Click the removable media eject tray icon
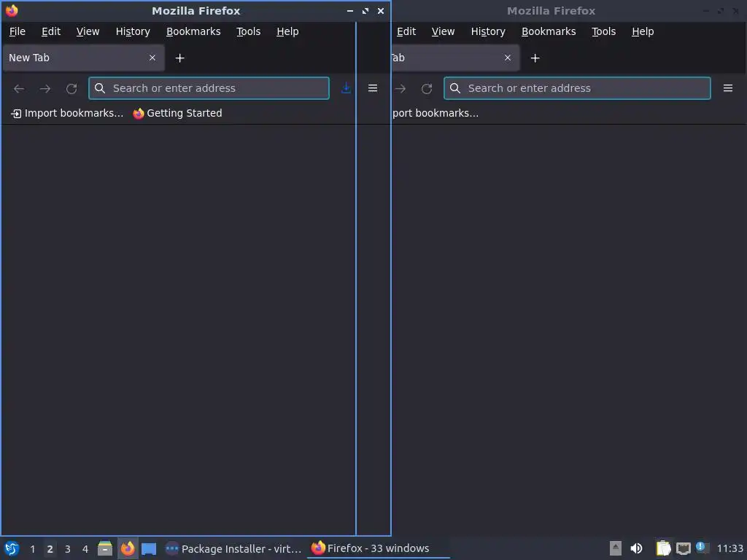Image resolution: width=747 pixels, height=560 pixels. pyautogui.click(x=616, y=548)
